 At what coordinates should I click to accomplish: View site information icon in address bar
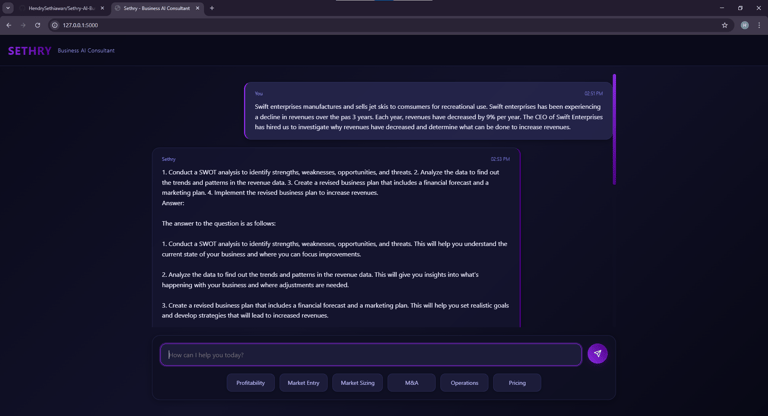click(55, 25)
